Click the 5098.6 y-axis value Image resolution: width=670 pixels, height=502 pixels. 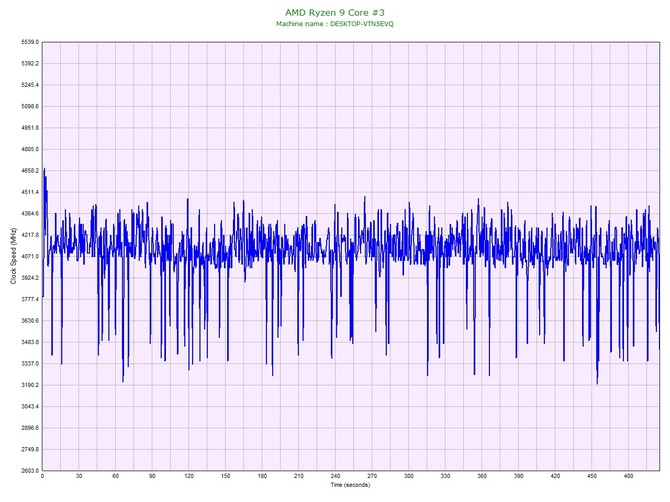30,106
